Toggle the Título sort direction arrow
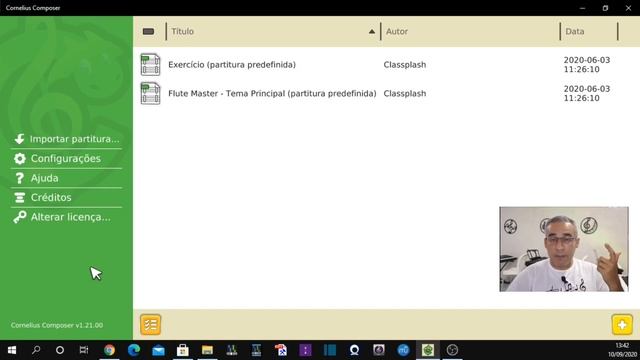 [372, 31]
